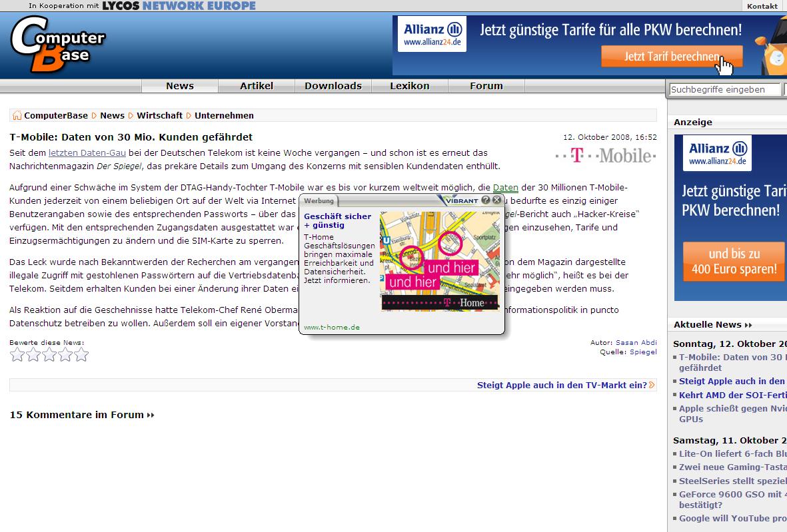The image size is (787, 532).
Task: Open 'GeForce 9600 GSO mit' news
Action: click(733, 499)
